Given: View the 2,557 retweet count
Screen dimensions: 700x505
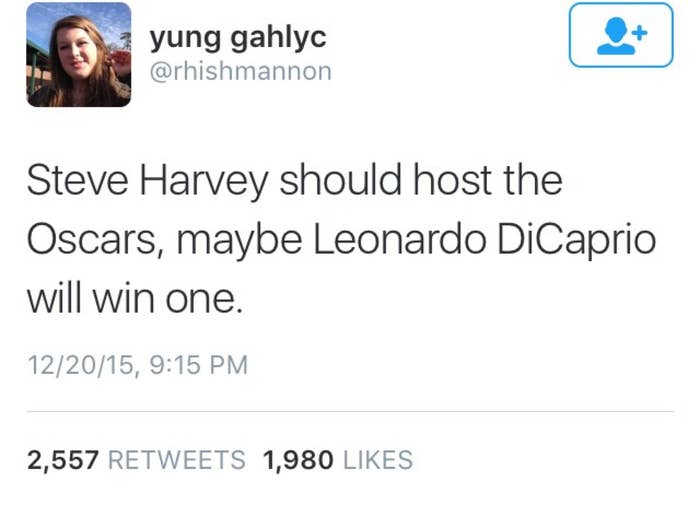Looking at the screenshot, I should 63,460.
